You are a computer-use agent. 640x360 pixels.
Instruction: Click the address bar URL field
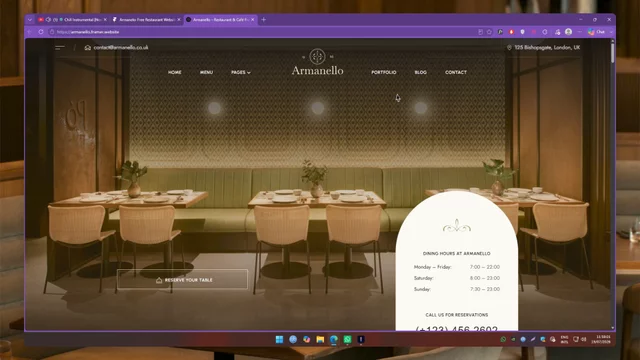pos(261,32)
